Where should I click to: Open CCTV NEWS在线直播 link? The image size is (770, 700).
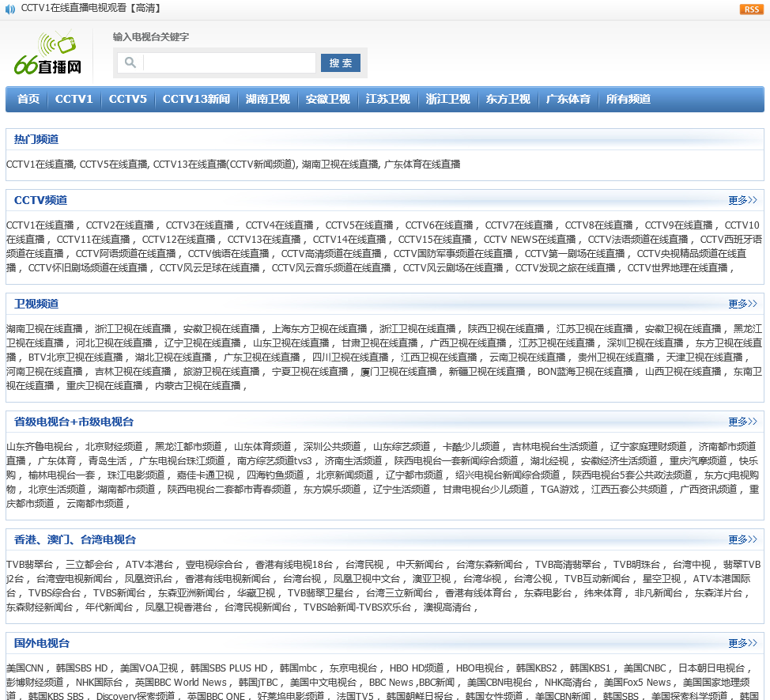tap(530, 239)
